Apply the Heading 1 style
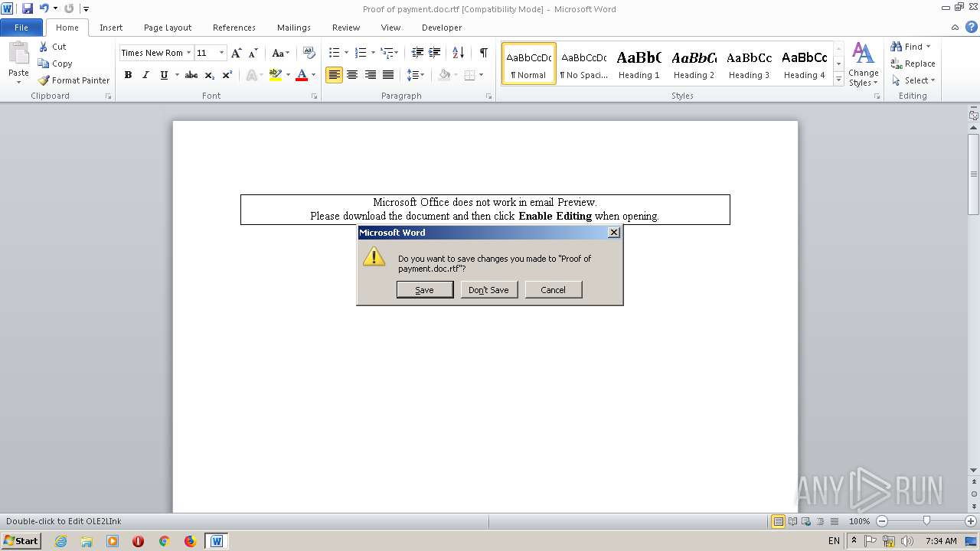980x551 pixels. coord(639,64)
